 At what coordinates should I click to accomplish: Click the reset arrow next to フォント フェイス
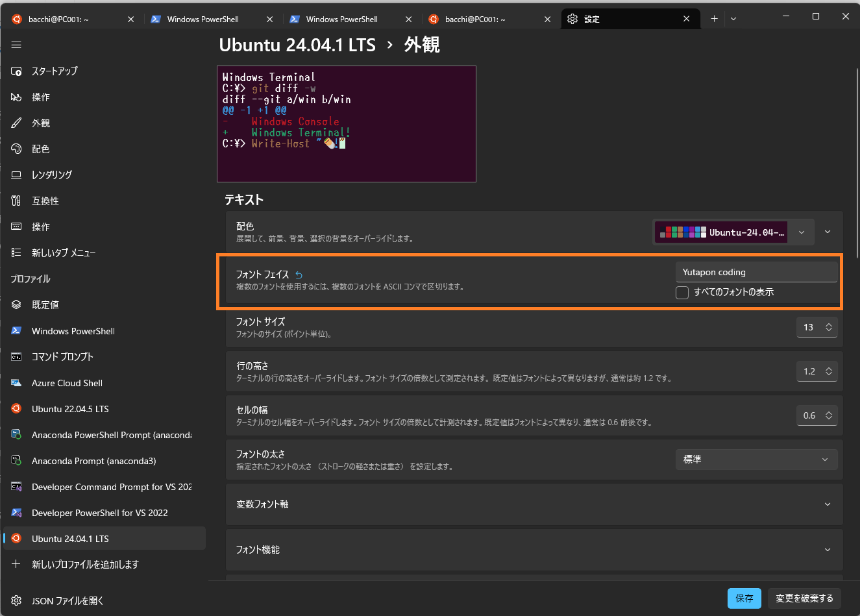299,275
